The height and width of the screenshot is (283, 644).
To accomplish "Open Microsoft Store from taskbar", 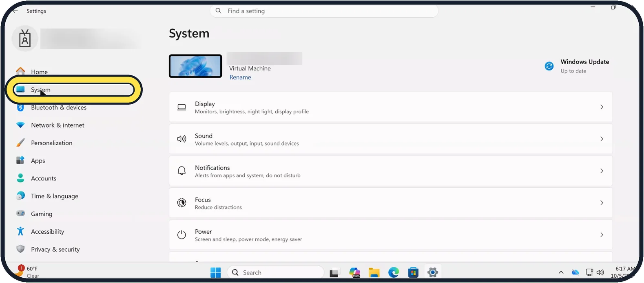I will tap(413, 272).
